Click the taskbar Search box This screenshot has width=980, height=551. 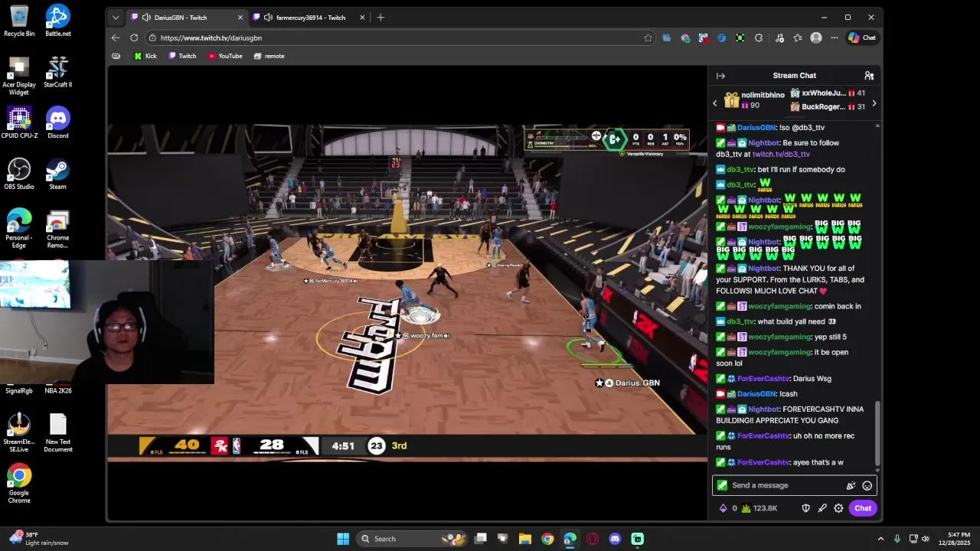[413, 539]
